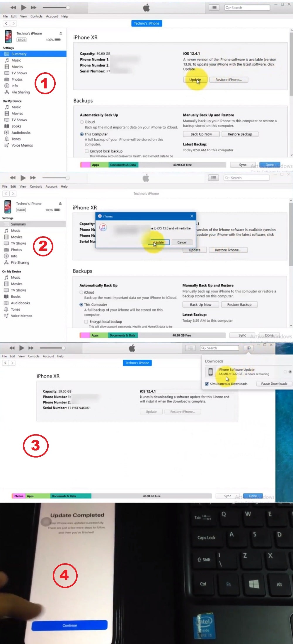Click the Apps storage segment in the top iTunes window
Screen dimensions: 293x644
coord(99,165)
